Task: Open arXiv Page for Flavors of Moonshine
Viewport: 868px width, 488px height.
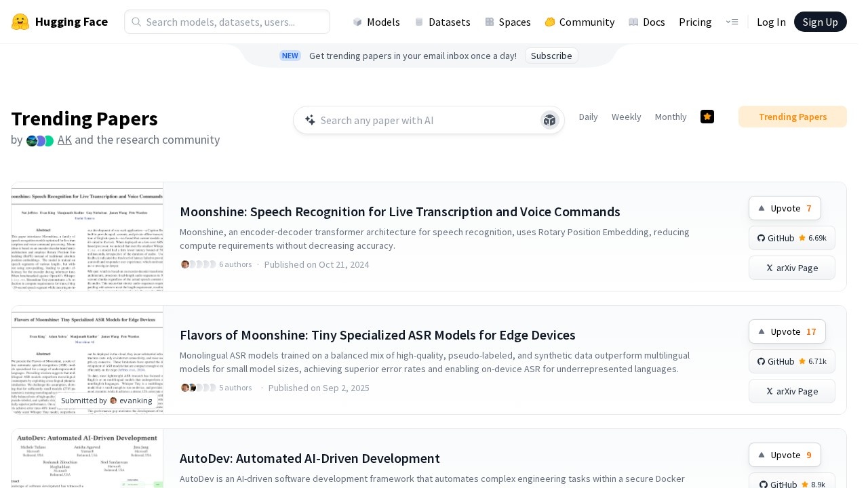Action: click(791, 391)
